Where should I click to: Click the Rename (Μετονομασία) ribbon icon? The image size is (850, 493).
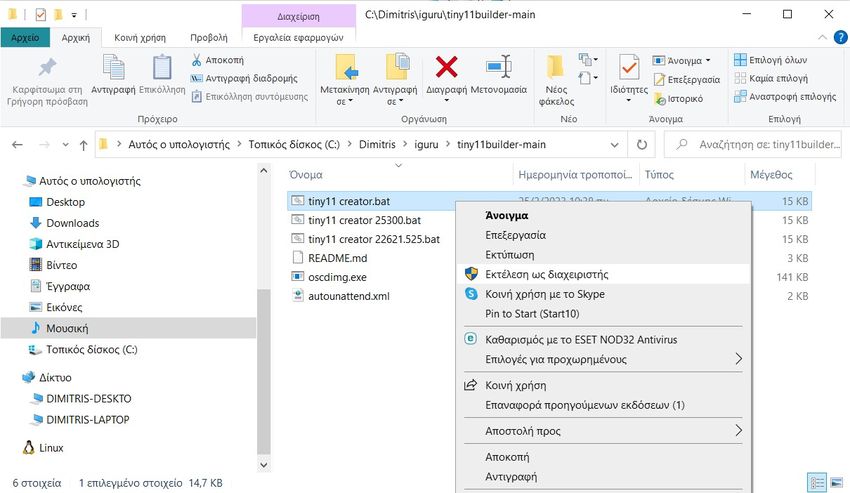[x=498, y=68]
